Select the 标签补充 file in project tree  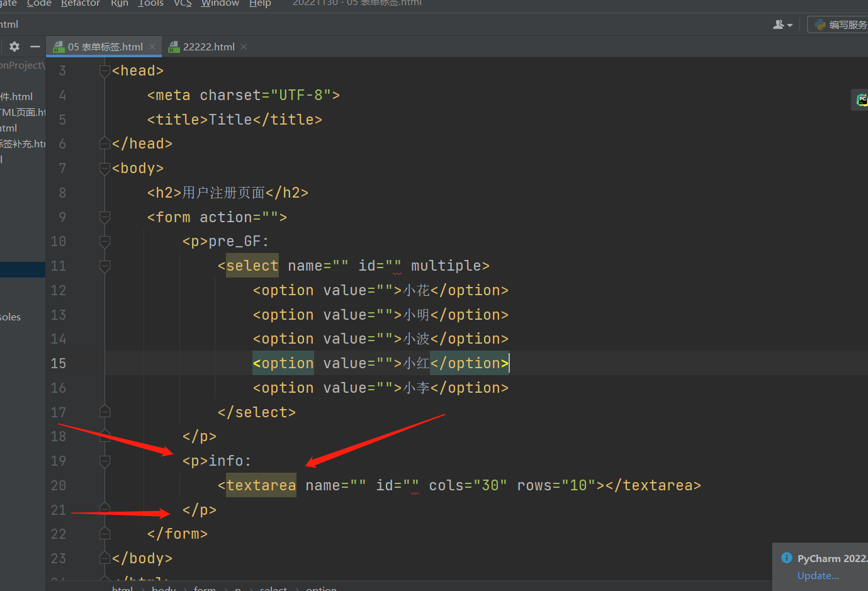coord(23,144)
